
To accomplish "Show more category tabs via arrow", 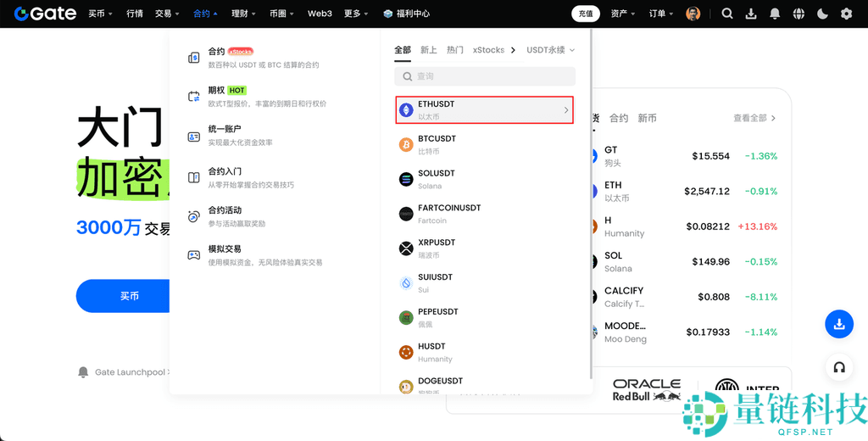I will point(513,50).
